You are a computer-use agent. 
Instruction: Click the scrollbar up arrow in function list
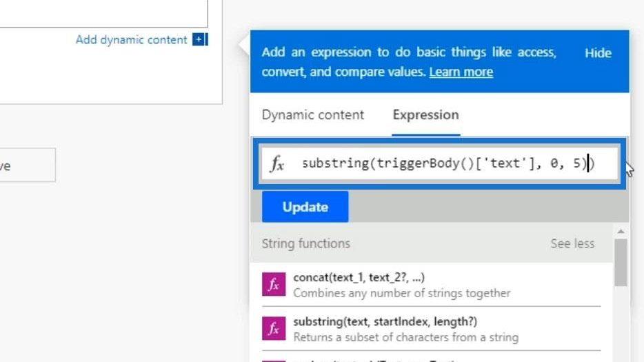(621, 232)
